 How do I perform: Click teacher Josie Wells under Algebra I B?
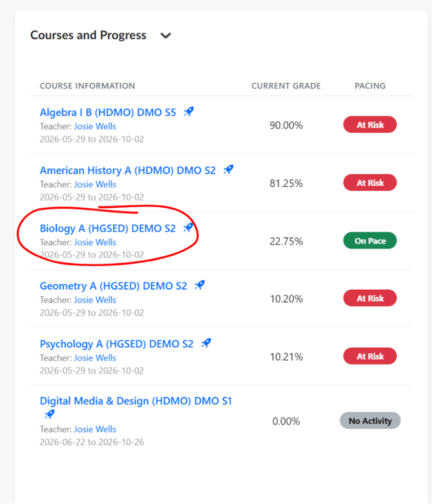coord(95,126)
